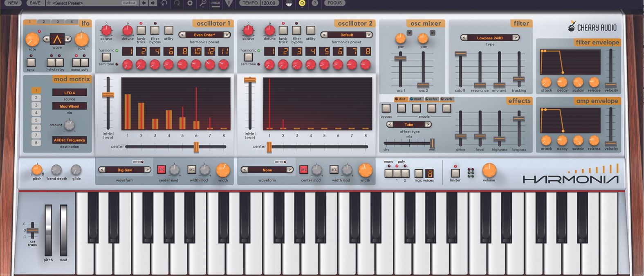644x276 pixels.
Task: Click the filter cutoff slider handle
Action: [460, 54]
